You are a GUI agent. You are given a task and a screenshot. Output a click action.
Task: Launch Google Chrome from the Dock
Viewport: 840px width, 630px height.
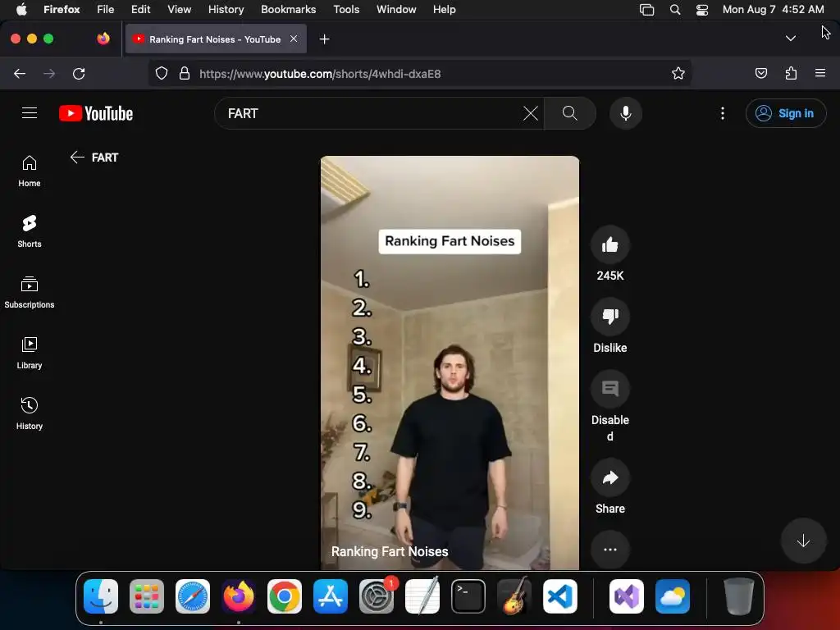(x=285, y=596)
